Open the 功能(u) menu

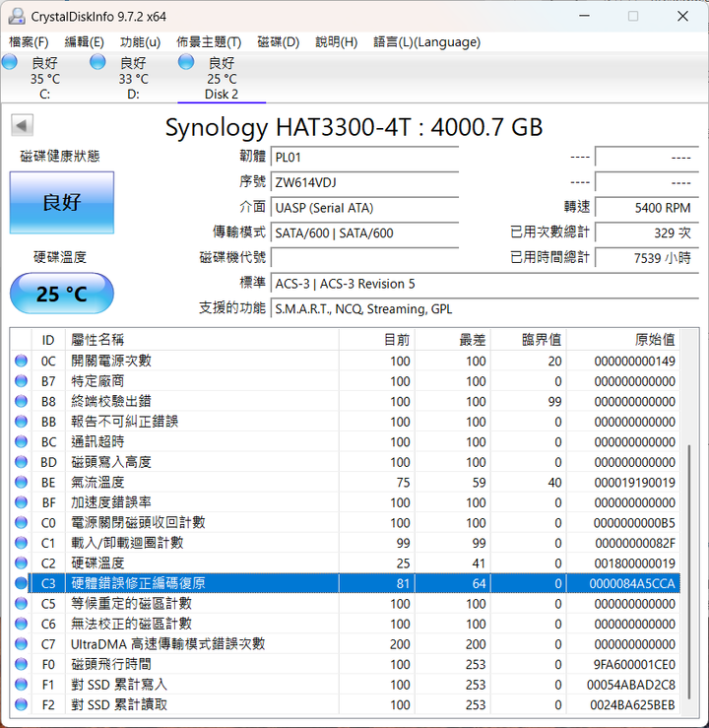point(140,41)
